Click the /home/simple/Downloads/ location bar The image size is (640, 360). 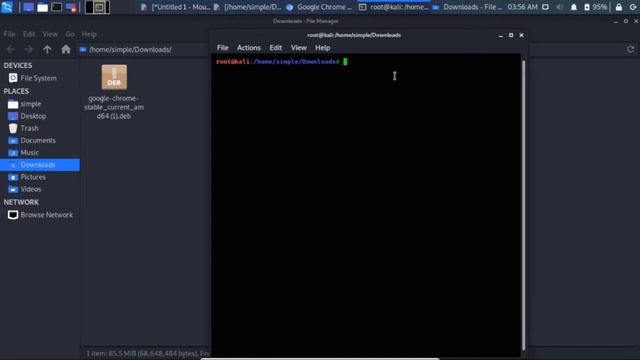tap(144, 49)
